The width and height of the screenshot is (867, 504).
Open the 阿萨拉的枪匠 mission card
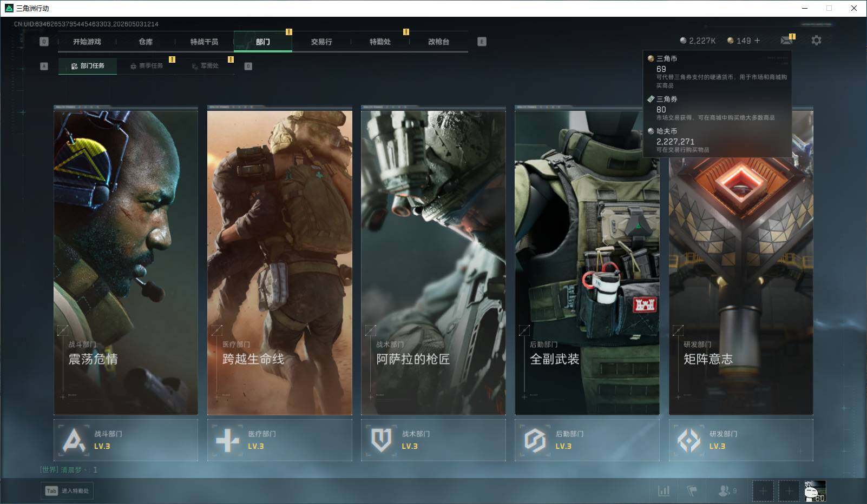[433, 261]
